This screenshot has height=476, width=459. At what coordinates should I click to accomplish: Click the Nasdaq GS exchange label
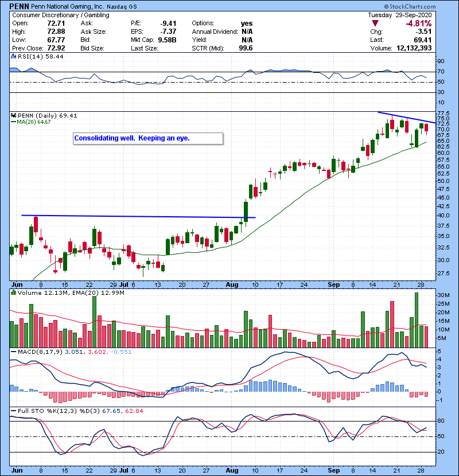121,6
